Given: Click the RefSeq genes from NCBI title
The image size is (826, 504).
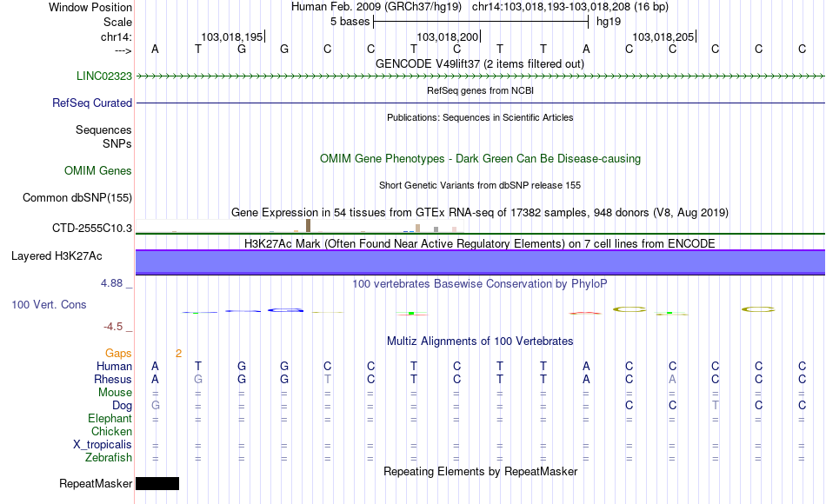Looking at the screenshot, I should point(481,90).
